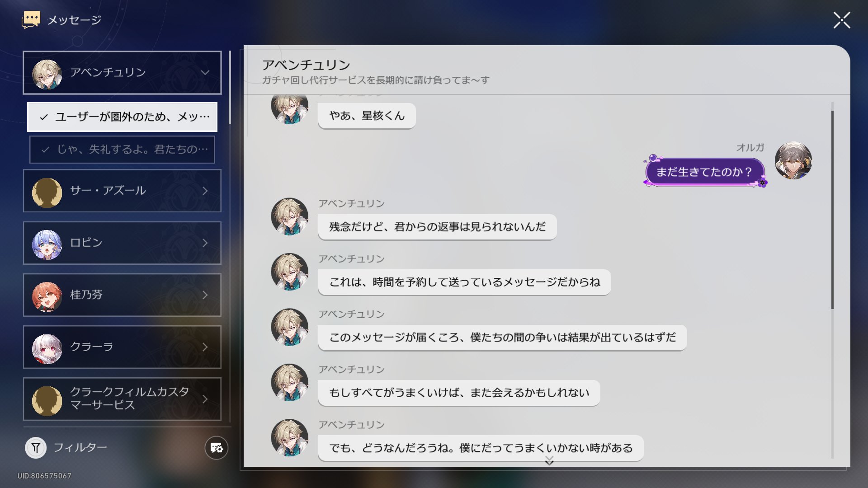Click Robin's avatar in contact list
The image size is (868, 488).
coord(47,244)
